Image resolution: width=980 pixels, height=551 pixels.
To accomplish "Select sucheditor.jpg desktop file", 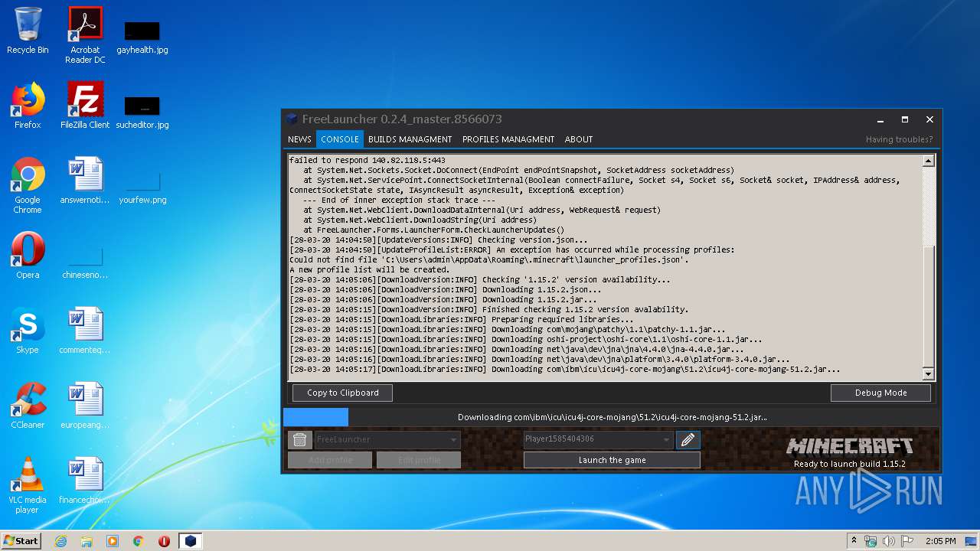I will (142, 112).
